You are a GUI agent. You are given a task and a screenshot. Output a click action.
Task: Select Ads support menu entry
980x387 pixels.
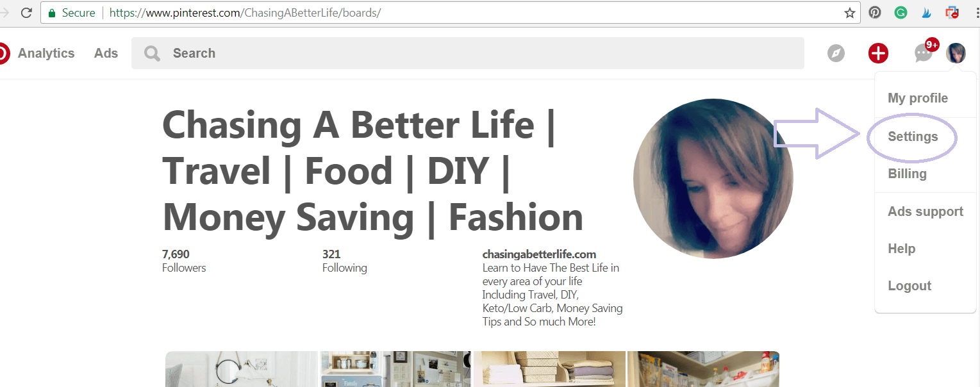click(926, 211)
